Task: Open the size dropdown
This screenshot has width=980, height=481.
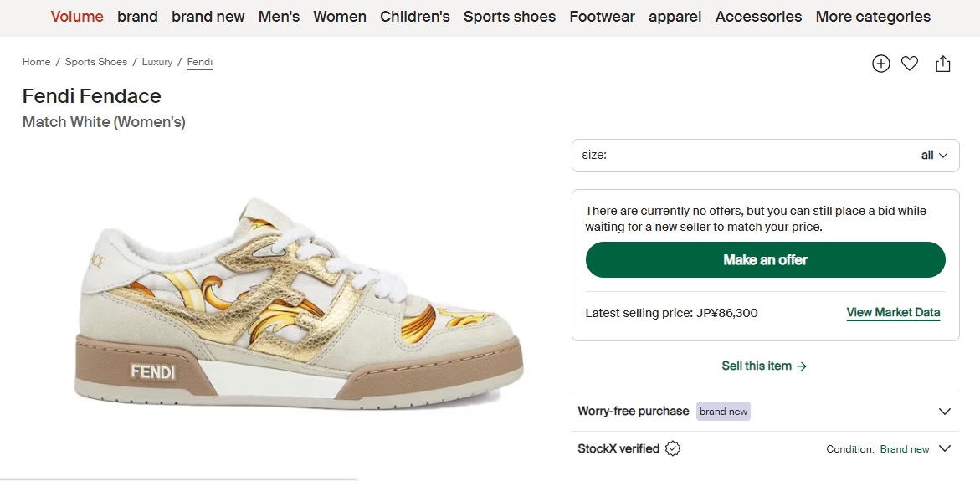Action: (x=765, y=156)
